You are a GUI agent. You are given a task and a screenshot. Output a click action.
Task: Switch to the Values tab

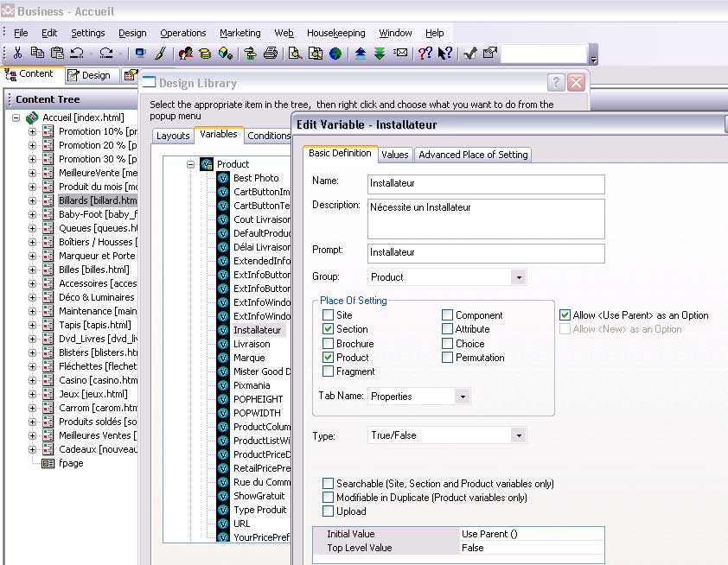point(395,155)
